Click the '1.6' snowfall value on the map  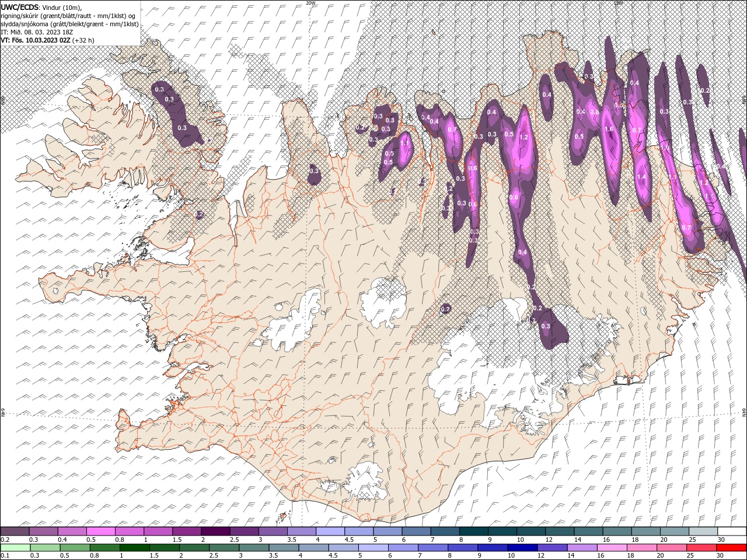pyautogui.click(x=609, y=129)
